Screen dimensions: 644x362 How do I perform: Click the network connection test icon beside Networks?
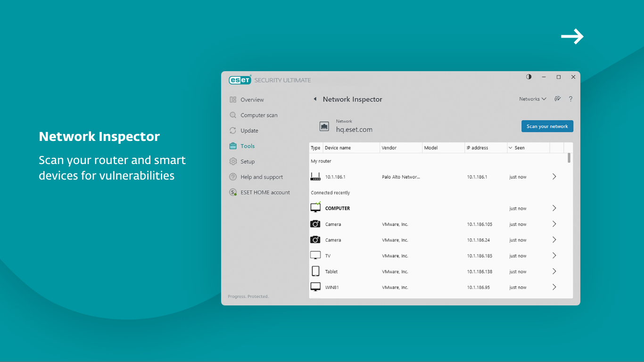click(558, 99)
